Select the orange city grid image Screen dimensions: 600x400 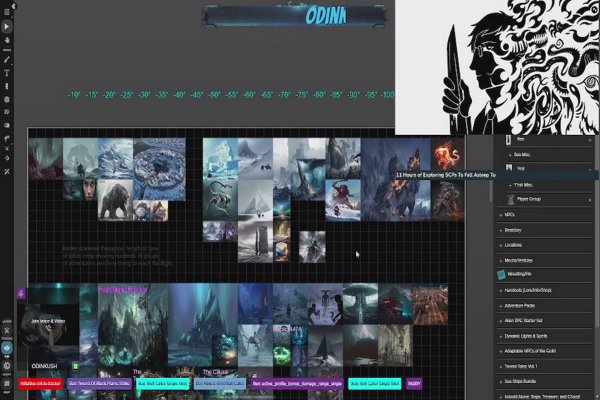pos(430,304)
